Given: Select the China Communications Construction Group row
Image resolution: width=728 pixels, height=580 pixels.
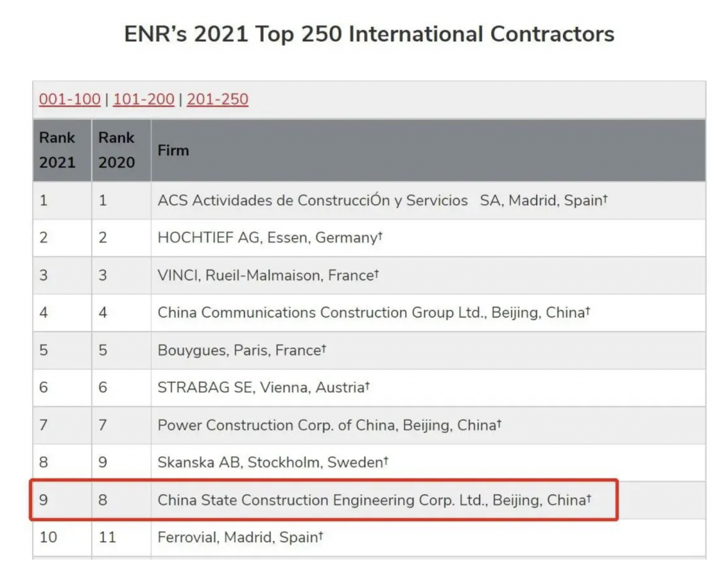Looking at the screenshot, I should (x=369, y=313).
